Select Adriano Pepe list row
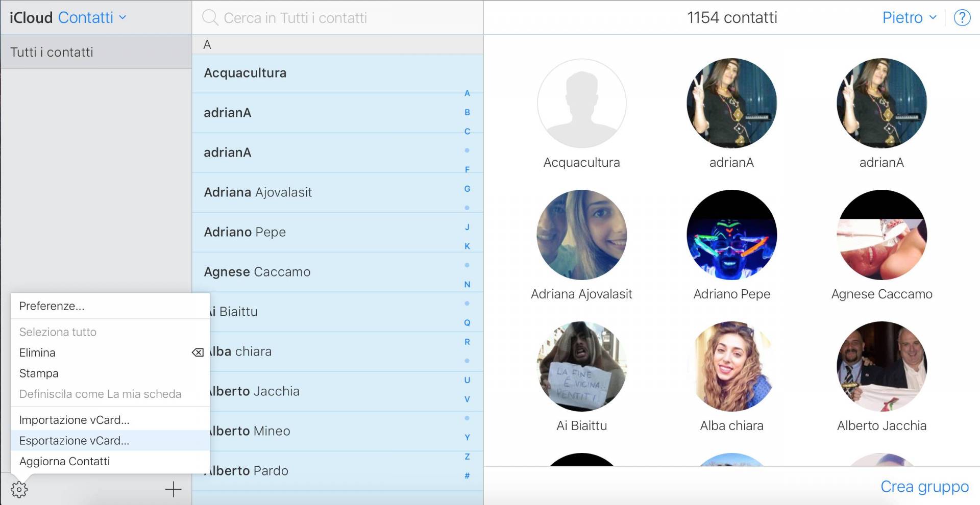Screen dimensions: 980x505 (337, 232)
